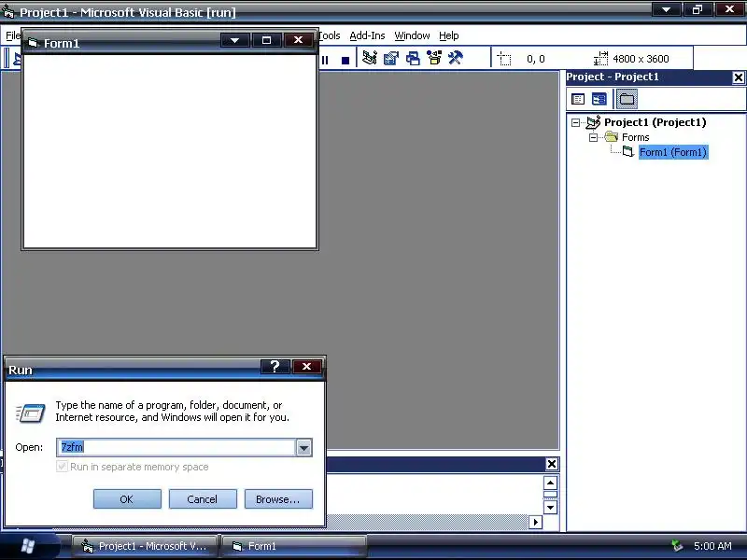Open the Start button on taskbar
Screen dimensions: 747x560
pyautogui.click(x=28, y=546)
